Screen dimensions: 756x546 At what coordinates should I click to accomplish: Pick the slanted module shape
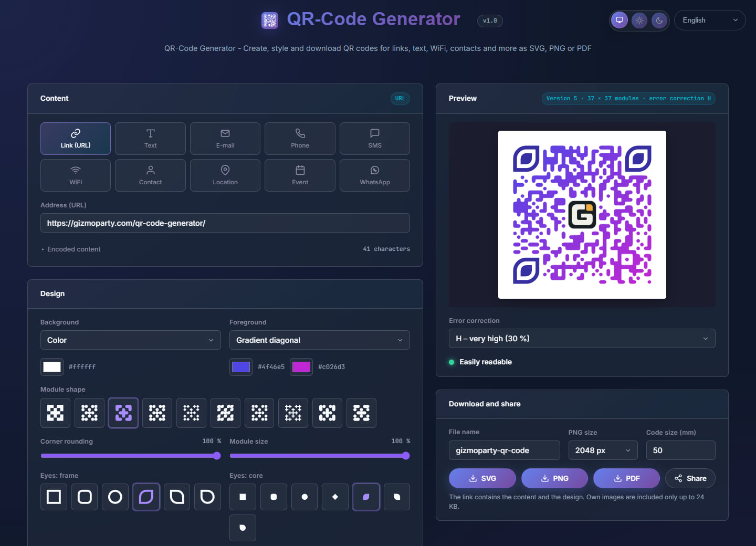[225, 413]
